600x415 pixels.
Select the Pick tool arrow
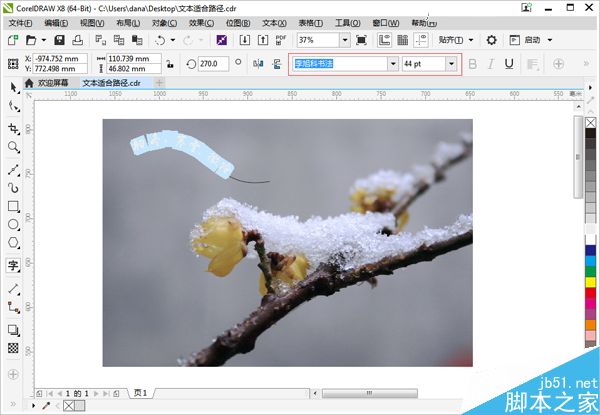click(13, 88)
